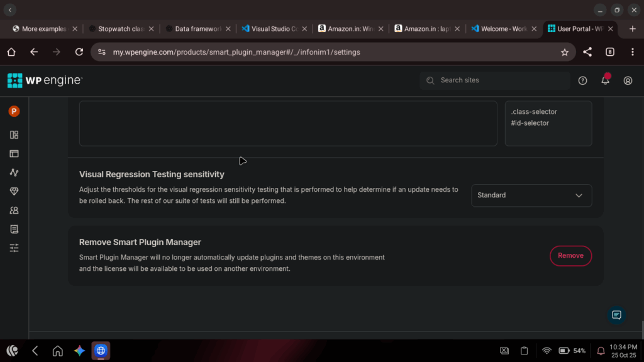Viewport: 644px width, 362px height.
Task: Open the sites dashboard icon in sidebar
Action: point(14,134)
